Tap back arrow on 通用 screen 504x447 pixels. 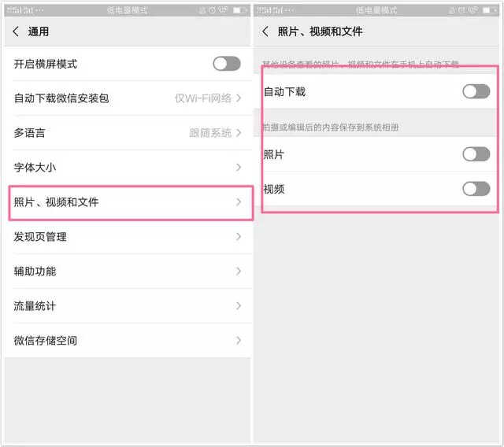16,31
